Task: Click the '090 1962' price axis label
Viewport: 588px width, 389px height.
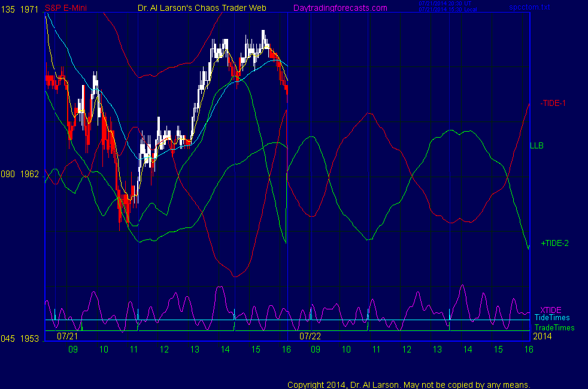Action: coord(20,174)
